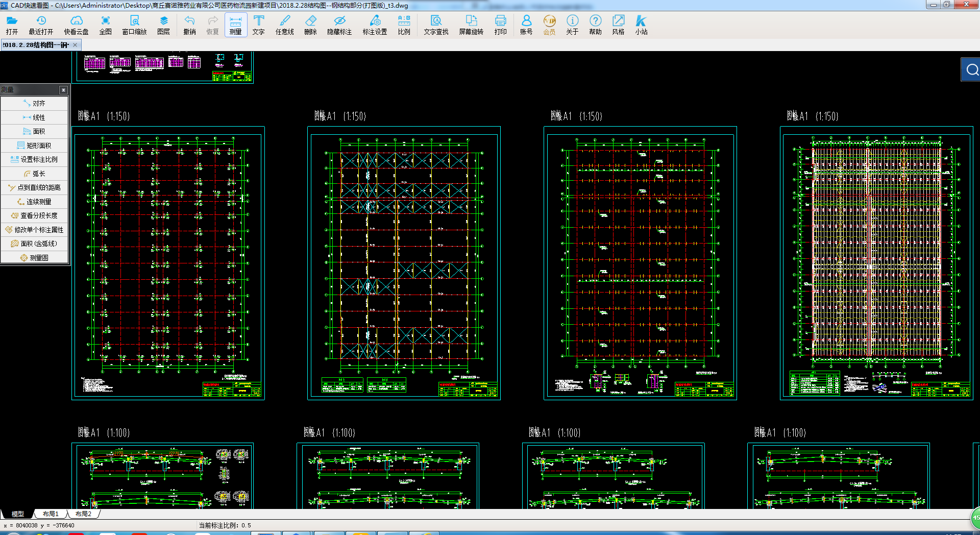Image resolution: width=980 pixels, height=535 pixels.
Task: Select 矩形面积 rectangle area option
Action: tap(34, 145)
